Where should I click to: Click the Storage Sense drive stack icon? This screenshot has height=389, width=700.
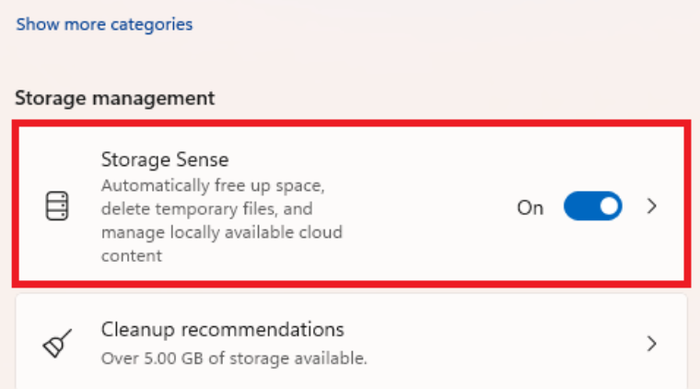[x=57, y=206]
